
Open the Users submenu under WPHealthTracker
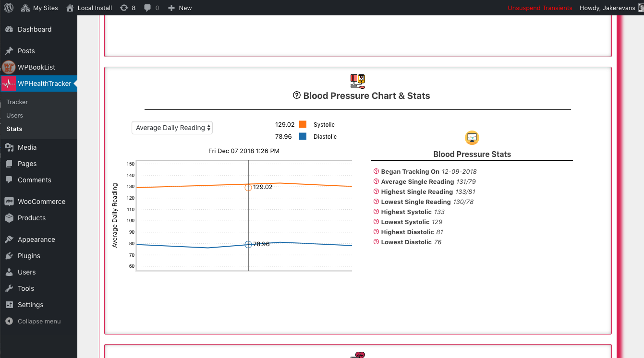[x=15, y=115]
